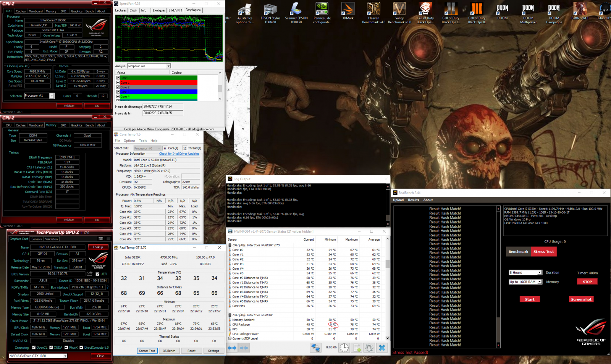Open GPU-Z hamburger menu icon

point(108,239)
